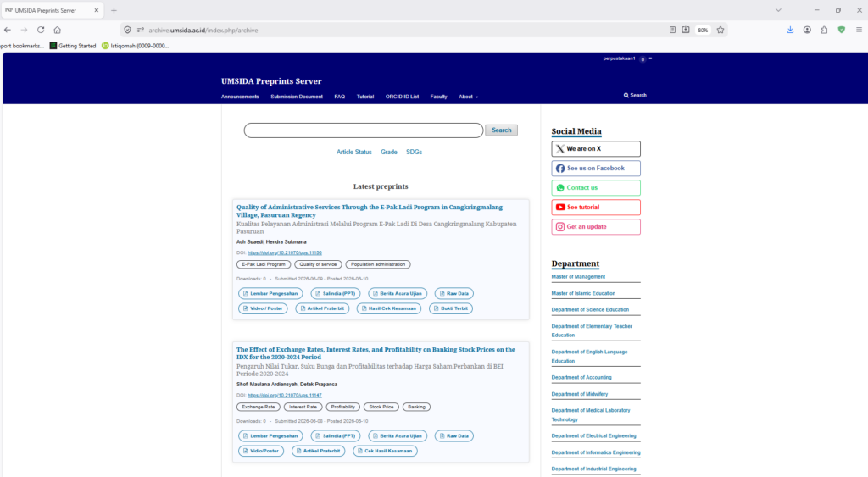Select the Exchange Rate keyword tag
868x477 pixels.
(x=258, y=407)
